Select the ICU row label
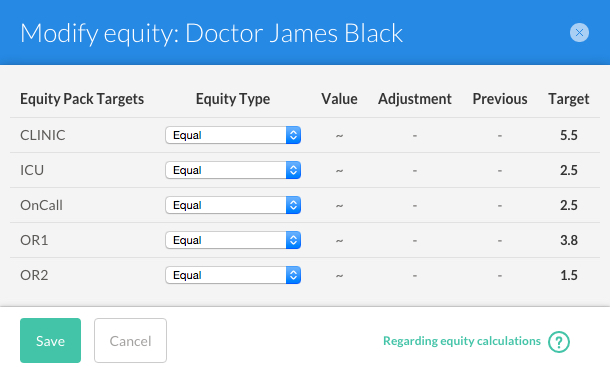This screenshot has height=374, width=610. pyautogui.click(x=32, y=170)
